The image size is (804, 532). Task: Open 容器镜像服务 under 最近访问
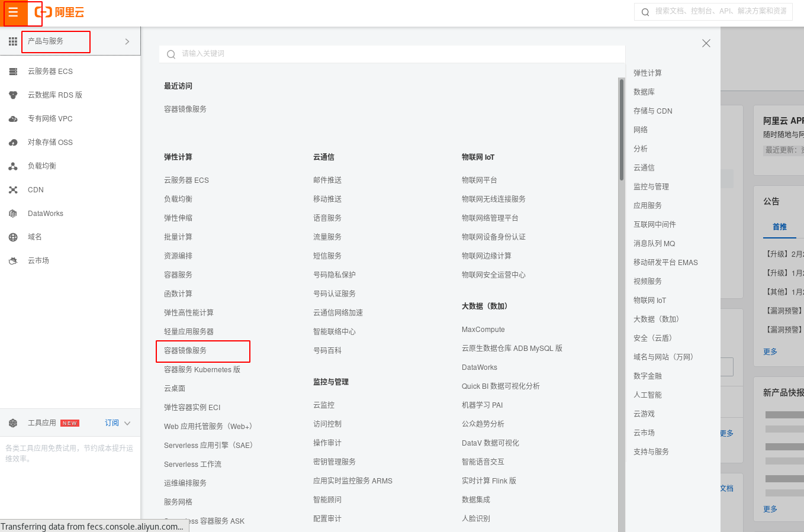coord(185,109)
